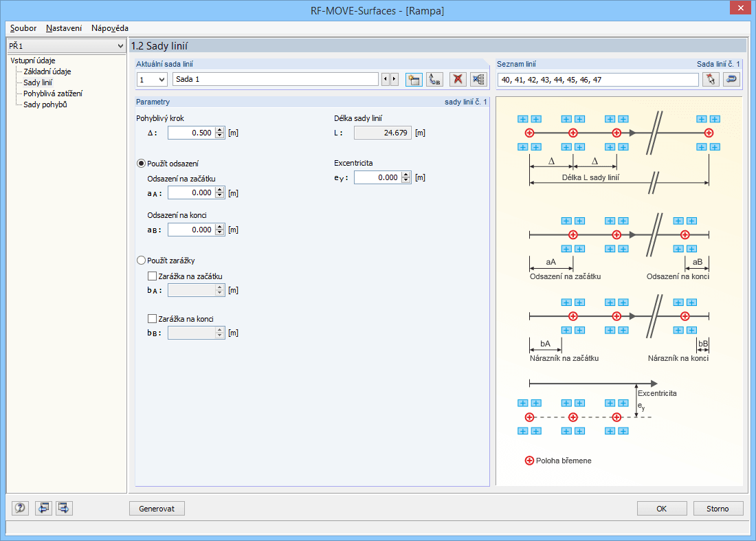The height and width of the screenshot is (541, 756).
Task: Next line set small right arrow
Action: 394,79
